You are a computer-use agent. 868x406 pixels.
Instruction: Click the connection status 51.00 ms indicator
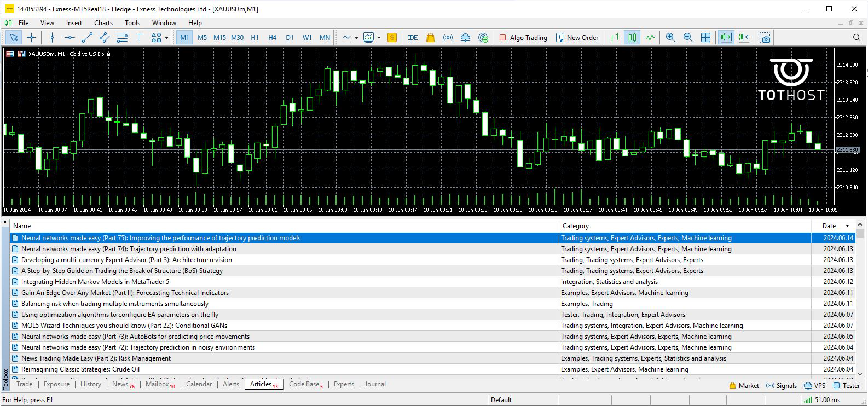[823, 400]
